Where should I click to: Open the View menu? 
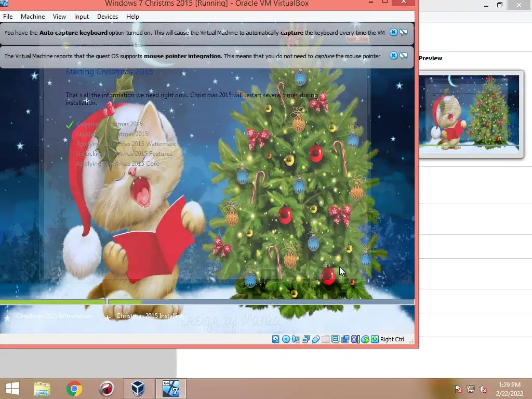click(x=59, y=16)
